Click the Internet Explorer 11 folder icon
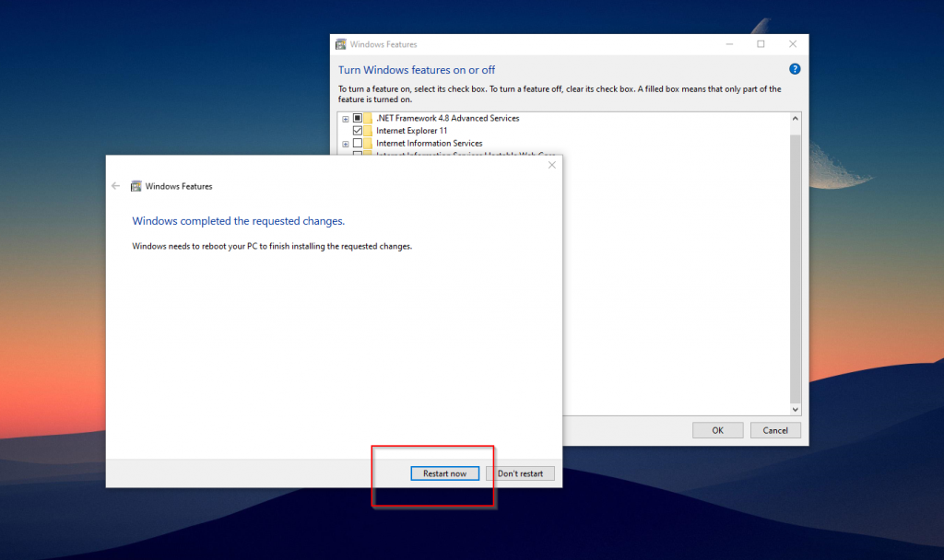 pos(368,131)
